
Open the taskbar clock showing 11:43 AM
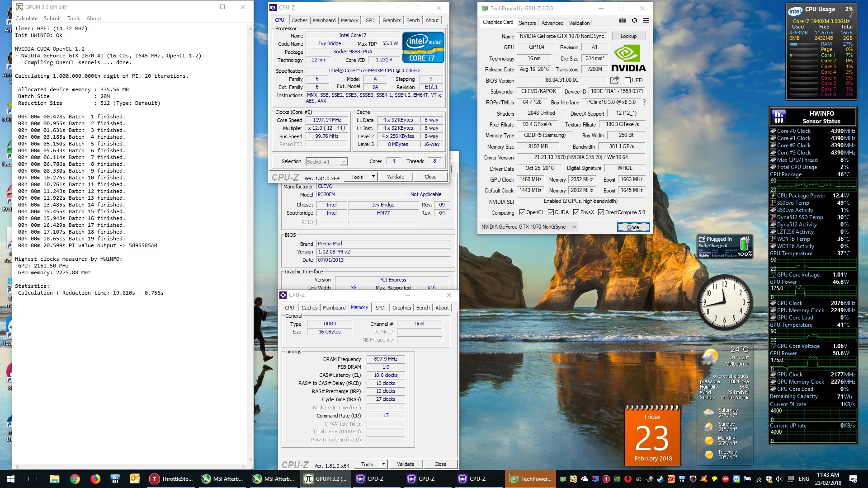[828, 479]
